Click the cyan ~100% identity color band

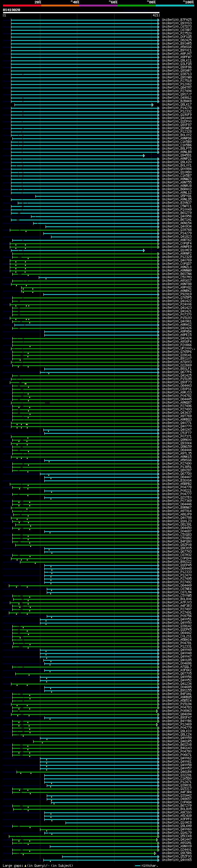[175, 6]
